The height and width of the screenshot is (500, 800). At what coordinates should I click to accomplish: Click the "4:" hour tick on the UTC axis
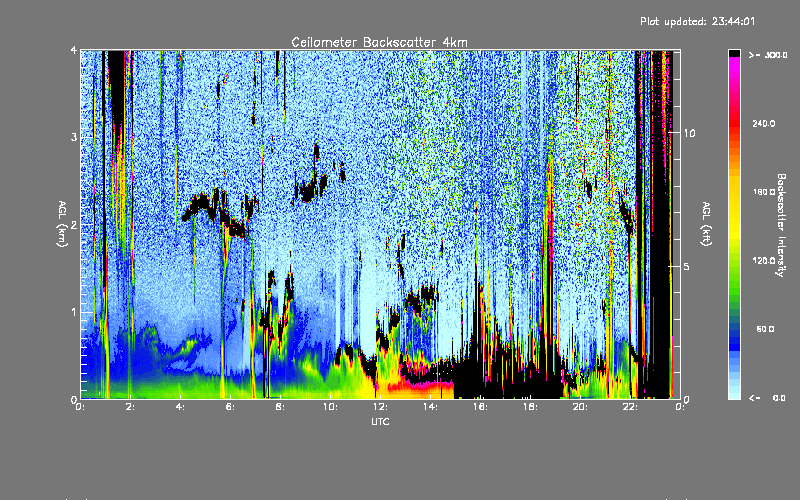point(181,407)
